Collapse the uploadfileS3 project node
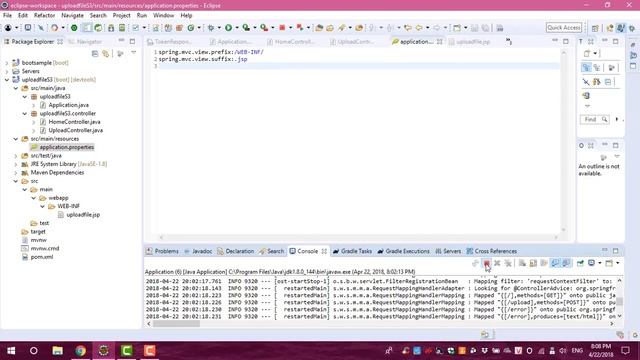640x360 pixels. click(x=7, y=80)
